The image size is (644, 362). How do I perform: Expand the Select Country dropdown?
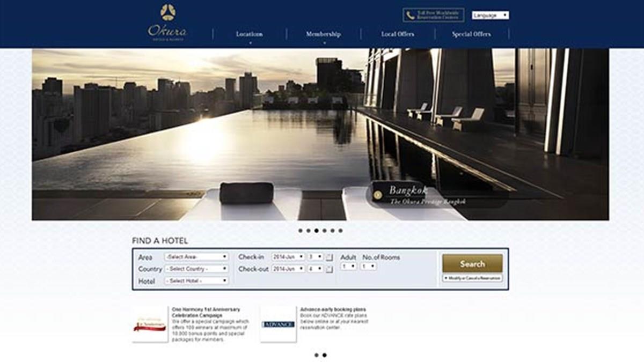coord(196,269)
